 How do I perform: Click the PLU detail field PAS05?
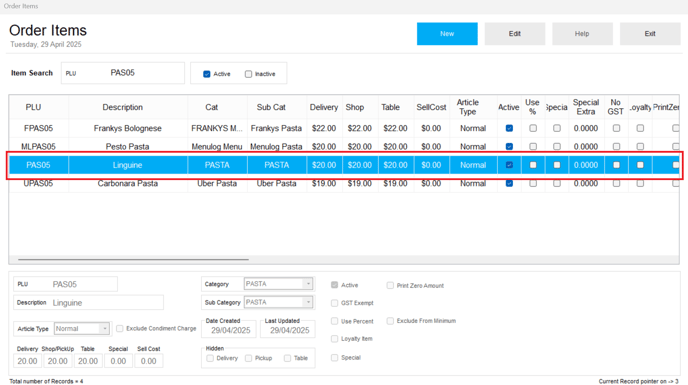pyautogui.click(x=66, y=284)
